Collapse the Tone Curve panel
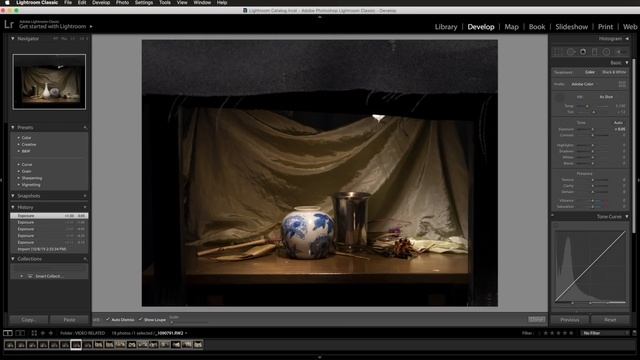Image resolution: width=640 pixels, height=360 pixels. (627, 217)
